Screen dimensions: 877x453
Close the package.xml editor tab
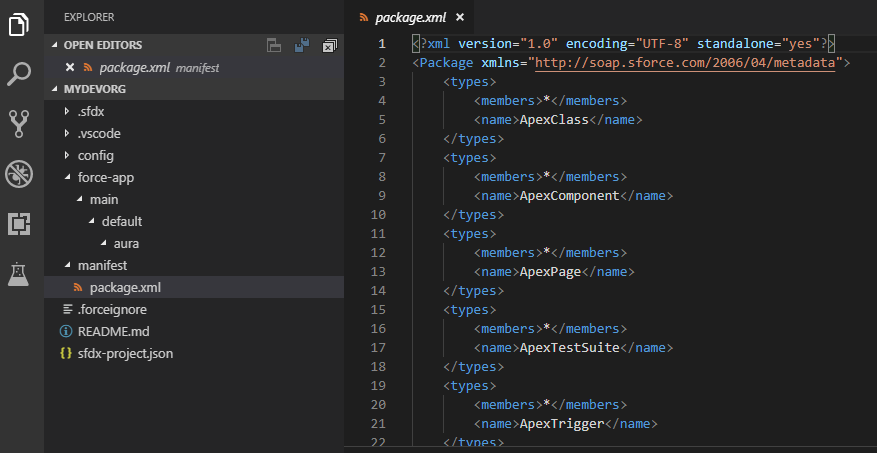459,17
